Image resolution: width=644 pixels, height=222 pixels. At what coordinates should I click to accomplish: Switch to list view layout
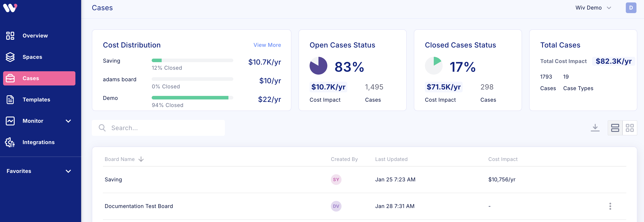click(615, 128)
